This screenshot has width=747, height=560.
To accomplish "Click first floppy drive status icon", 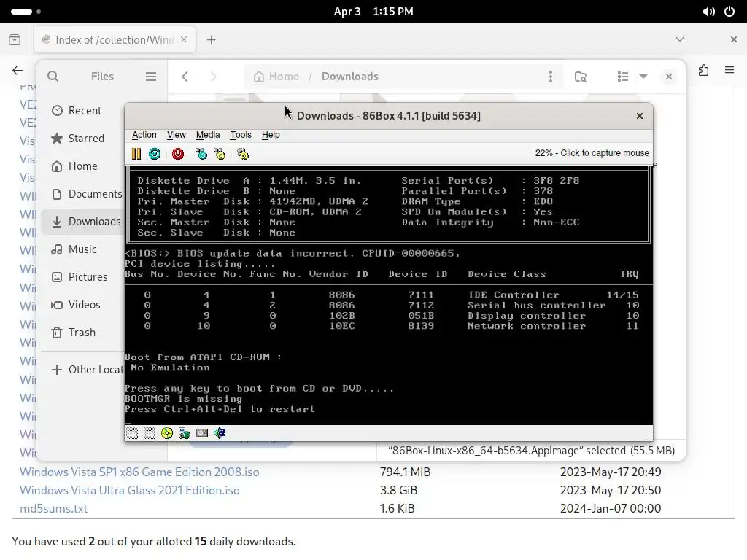I will 132,433.
